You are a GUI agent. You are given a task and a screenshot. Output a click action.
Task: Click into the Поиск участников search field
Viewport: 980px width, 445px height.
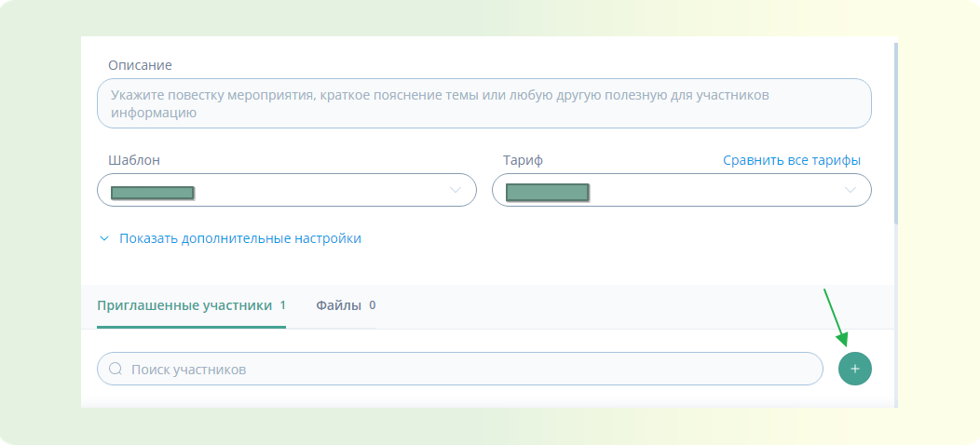(x=466, y=369)
